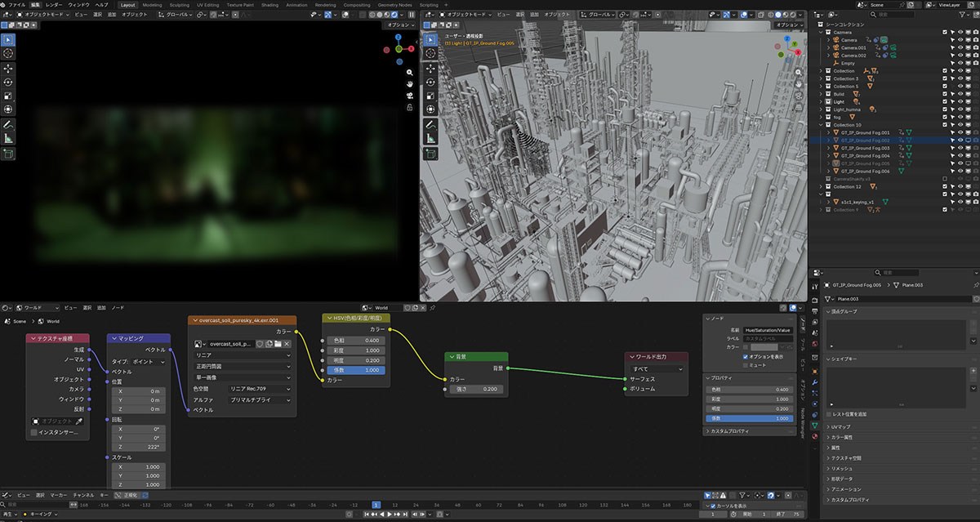The height and width of the screenshot is (522, 980).
Task: Click the 正規化 button in timeline header
Action: [x=127, y=495]
